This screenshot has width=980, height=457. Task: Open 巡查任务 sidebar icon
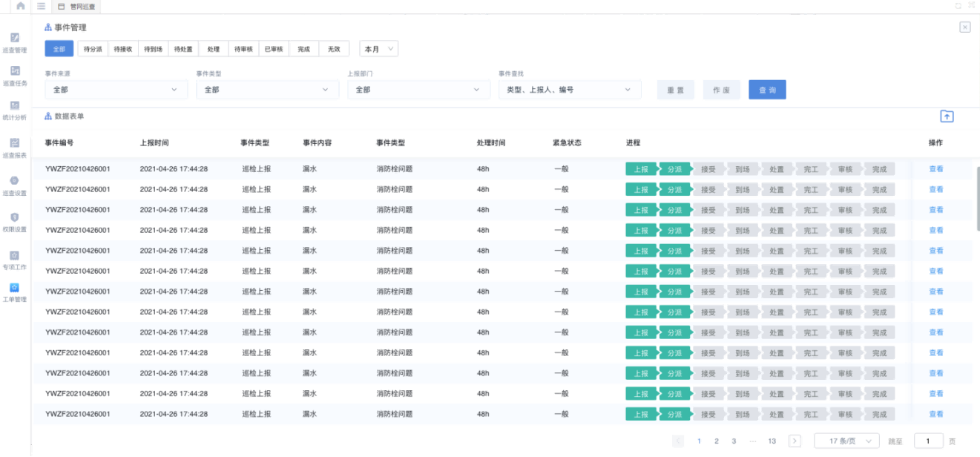(15, 75)
